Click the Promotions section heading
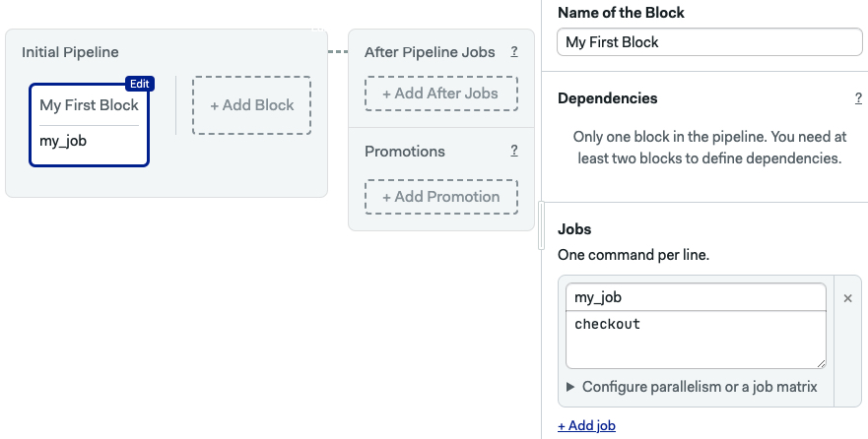 point(405,152)
